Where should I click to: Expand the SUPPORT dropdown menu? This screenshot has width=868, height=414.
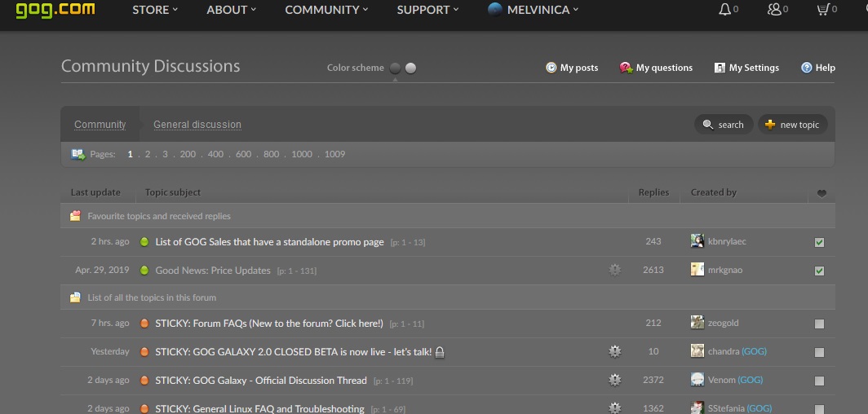pos(428,10)
